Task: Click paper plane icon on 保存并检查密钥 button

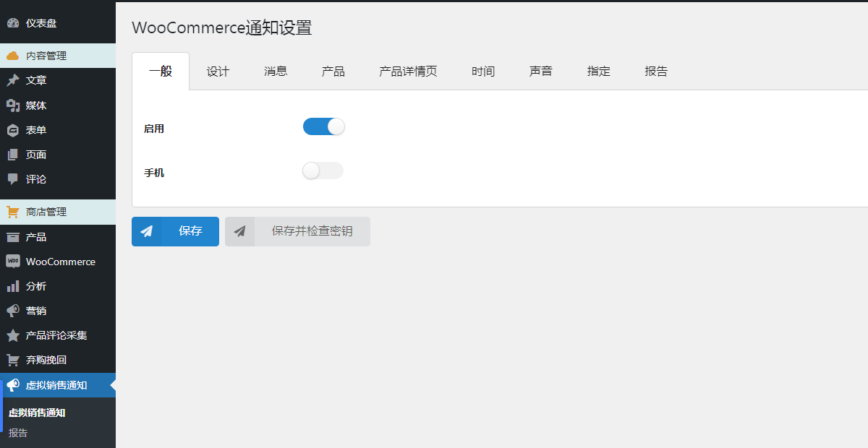Action: point(240,231)
